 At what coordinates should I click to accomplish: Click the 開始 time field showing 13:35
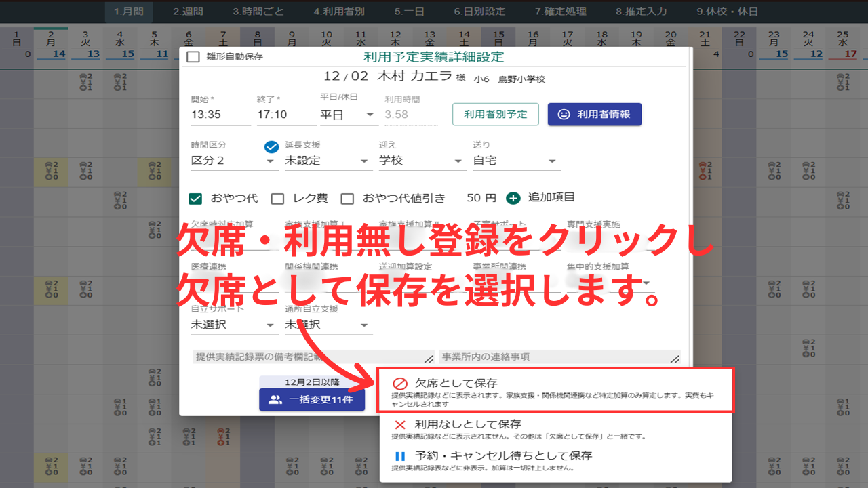click(x=220, y=115)
